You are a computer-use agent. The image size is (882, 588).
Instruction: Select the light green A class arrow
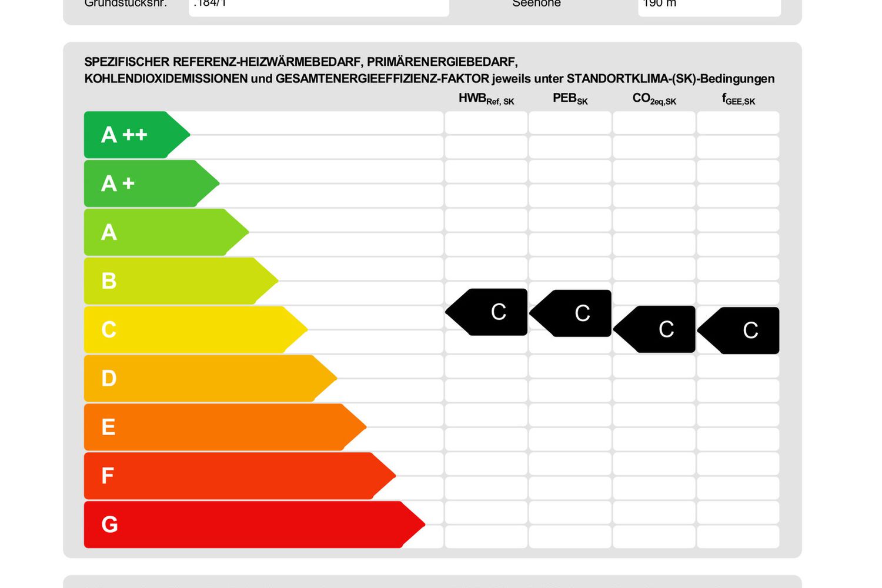pos(166,232)
